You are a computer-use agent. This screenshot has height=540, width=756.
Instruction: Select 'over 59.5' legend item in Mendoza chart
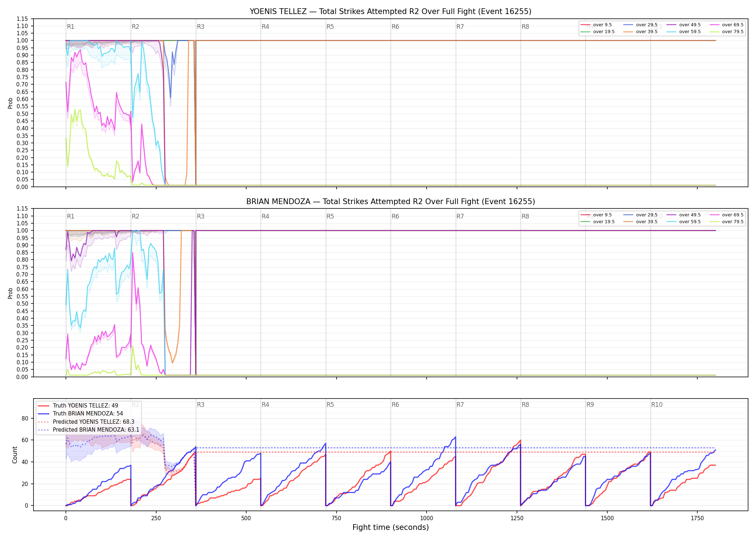[684, 222]
